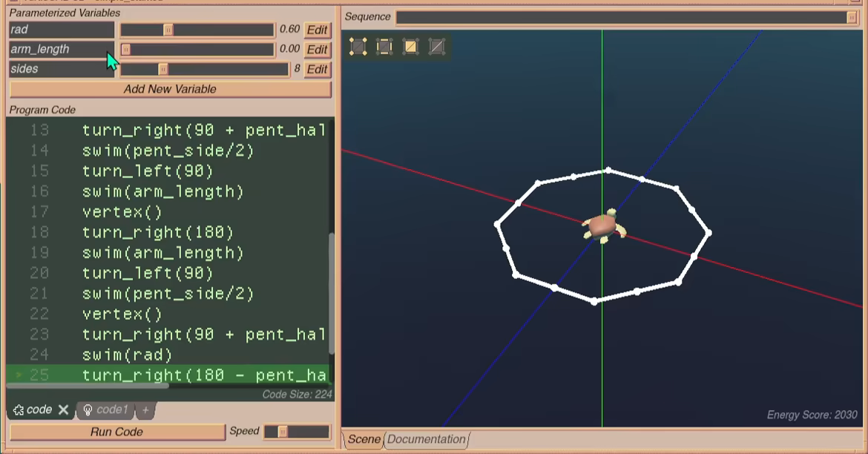Click code line 16 swim(arm_length)
Viewport: 868px width, 454px height.
pos(162,191)
